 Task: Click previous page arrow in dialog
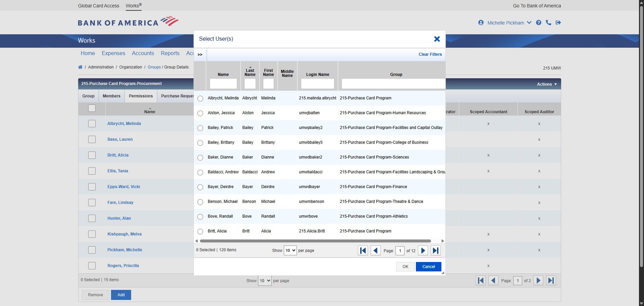(x=375, y=250)
